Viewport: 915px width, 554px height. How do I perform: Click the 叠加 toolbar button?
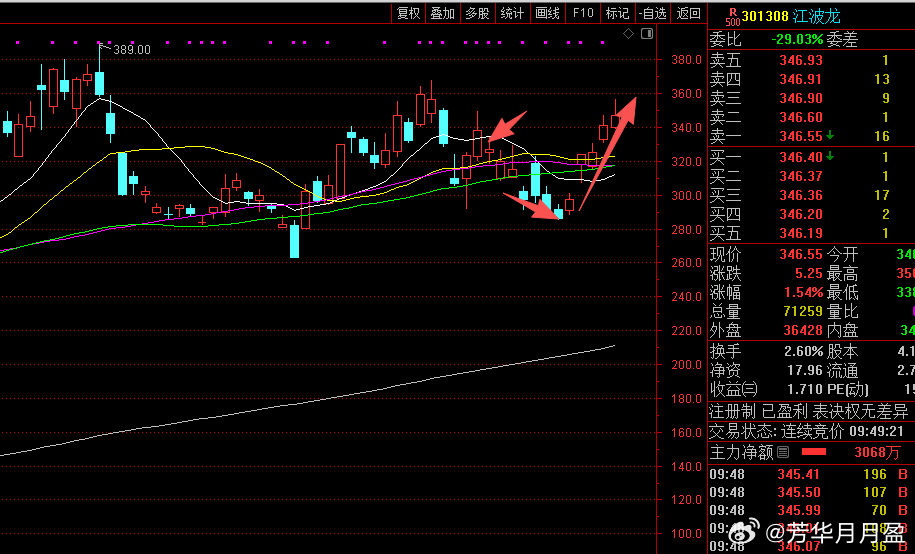tap(442, 13)
